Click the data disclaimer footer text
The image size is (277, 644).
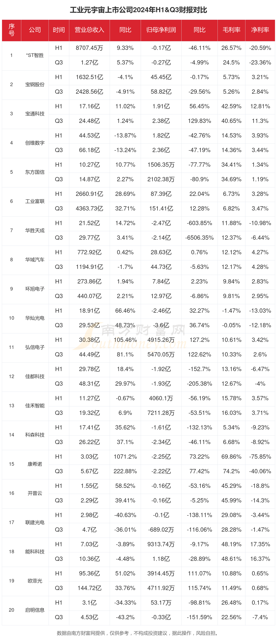tap(138, 633)
